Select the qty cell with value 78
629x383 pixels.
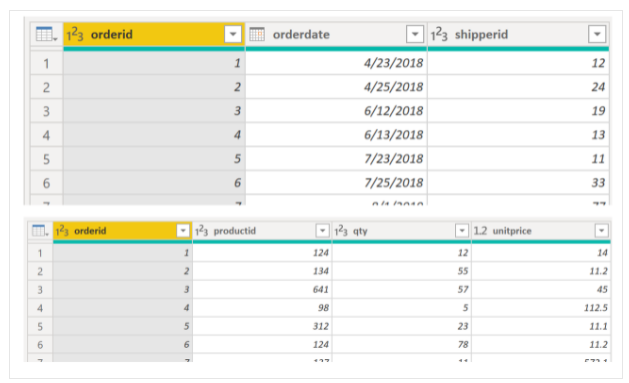tap(402, 345)
